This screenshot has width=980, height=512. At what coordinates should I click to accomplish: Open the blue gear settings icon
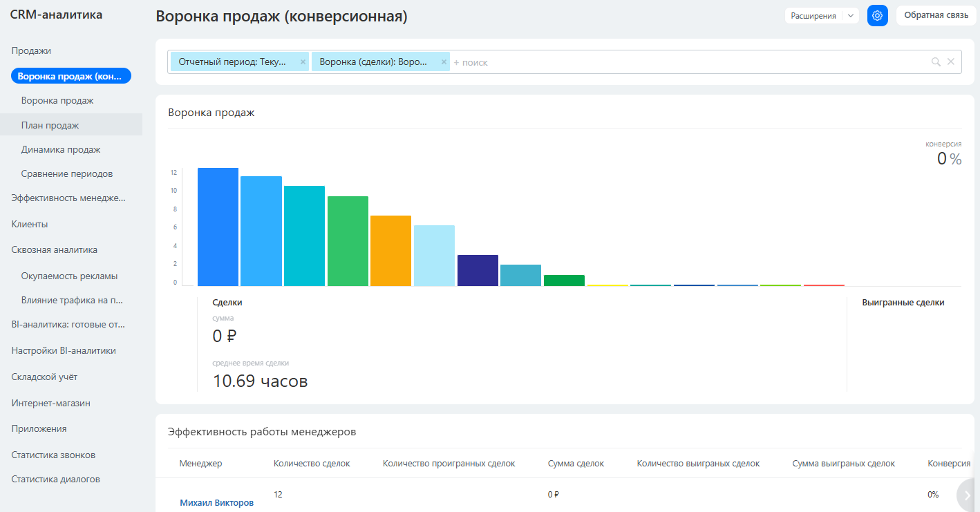pyautogui.click(x=877, y=16)
